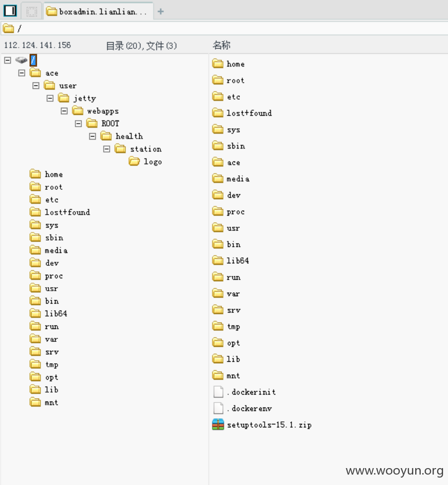
Task: Collapse the webapps folder in tree
Action: pyautogui.click(x=64, y=111)
